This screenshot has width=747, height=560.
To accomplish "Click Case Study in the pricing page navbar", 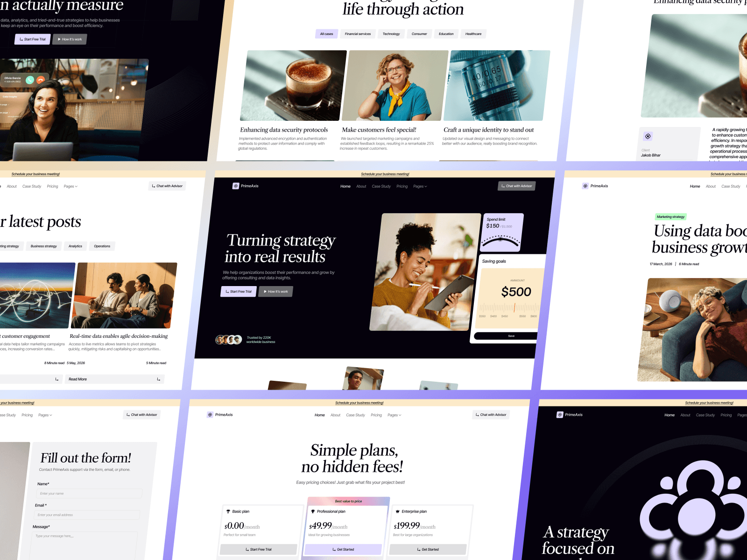I will [356, 415].
